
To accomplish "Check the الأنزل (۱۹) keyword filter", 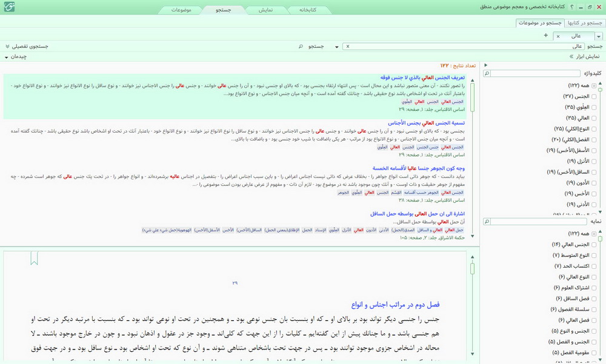I will click(594, 162).
